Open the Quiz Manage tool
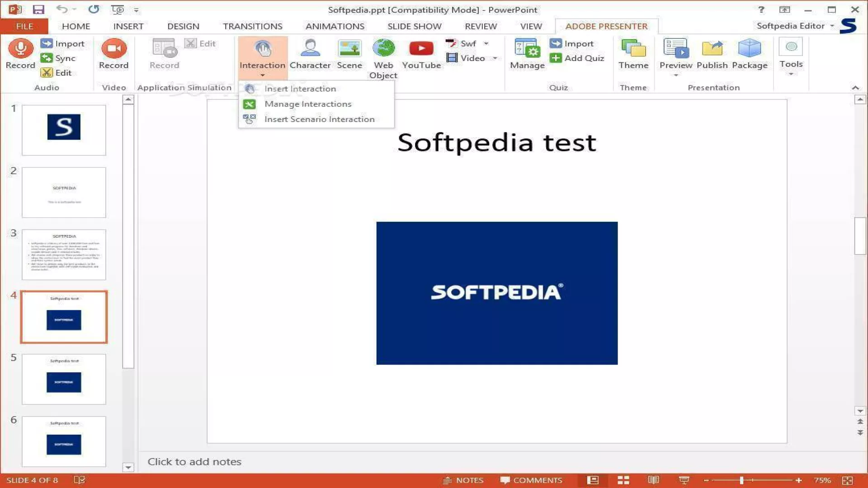The height and width of the screenshot is (488, 868). [527, 53]
